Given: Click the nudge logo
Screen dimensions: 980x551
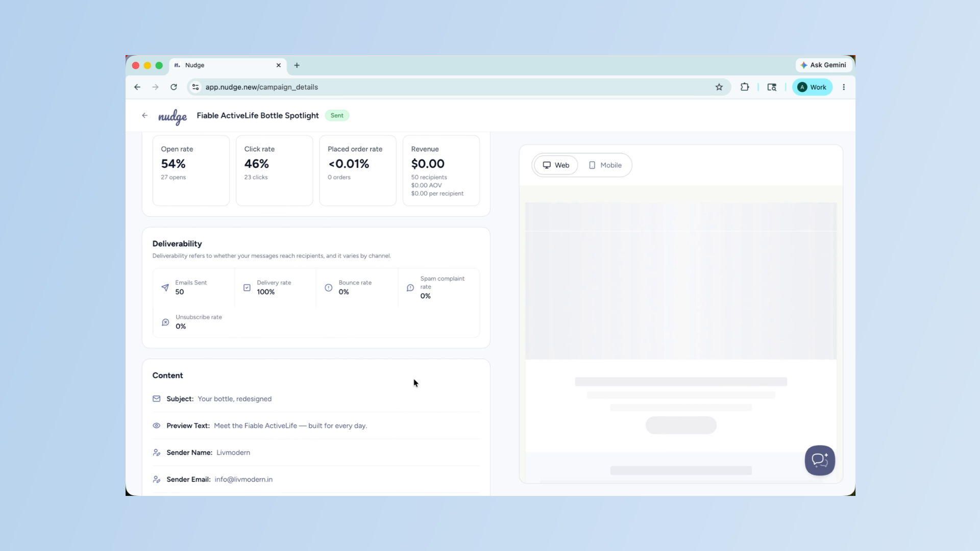Looking at the screenshot, I should 173,117.
